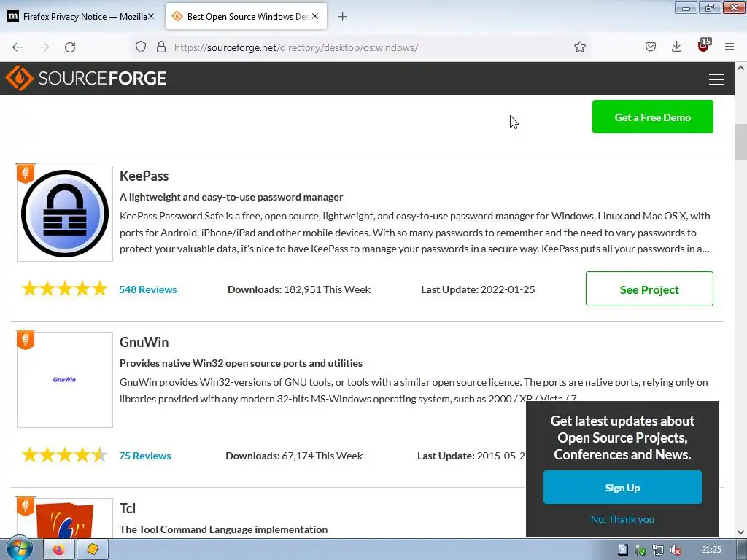747x560 pixels.
Task: Select the Best Open Source Windows tab
Action: pyautogui.click(x=246, y=16)
